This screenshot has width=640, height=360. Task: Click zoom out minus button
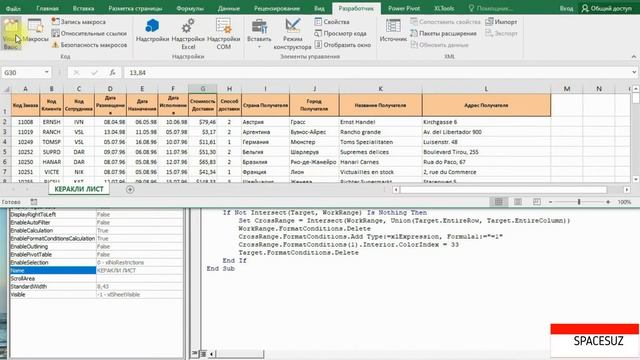(550, 202)
